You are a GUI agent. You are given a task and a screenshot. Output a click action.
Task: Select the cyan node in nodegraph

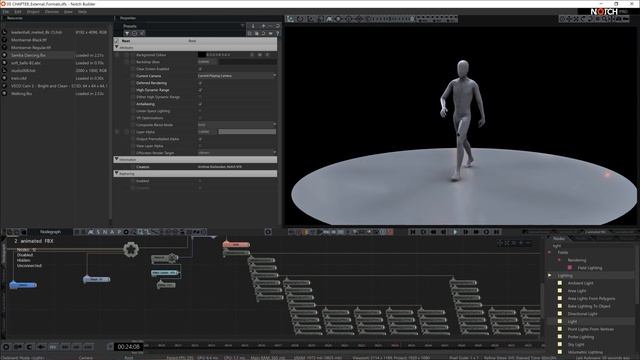click(164, 273)
